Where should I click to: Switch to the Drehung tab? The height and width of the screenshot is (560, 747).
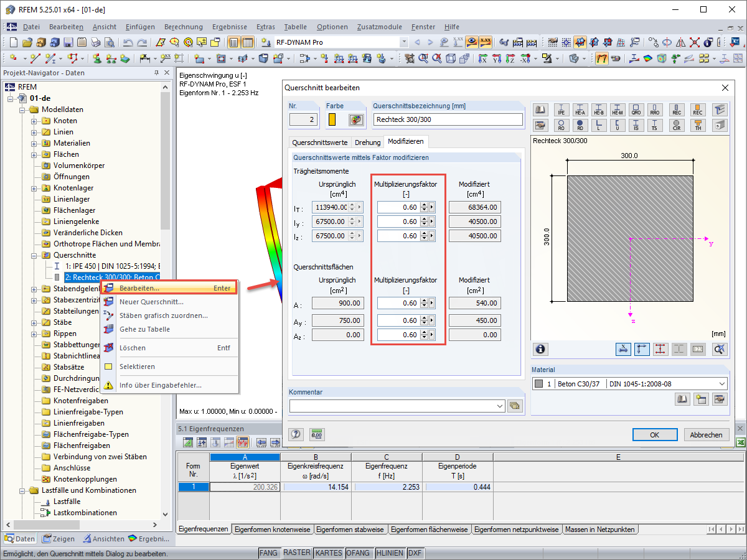[x=367, y=142]
